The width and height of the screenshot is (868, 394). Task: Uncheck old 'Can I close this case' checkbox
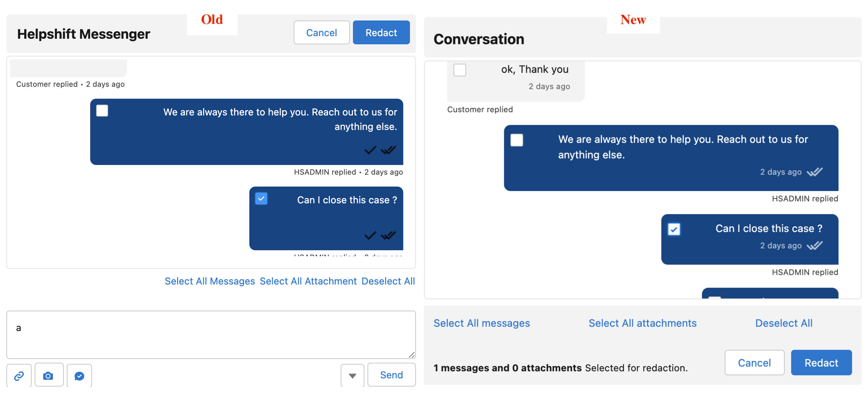point(261,198)
